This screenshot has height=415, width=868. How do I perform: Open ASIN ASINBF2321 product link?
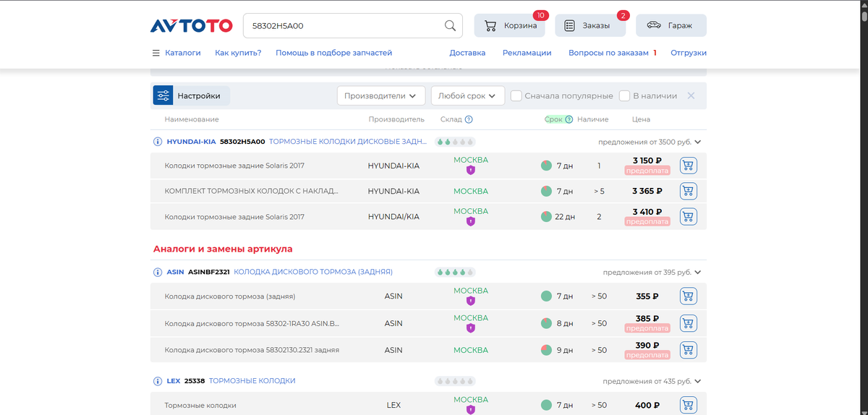point(279,272)
